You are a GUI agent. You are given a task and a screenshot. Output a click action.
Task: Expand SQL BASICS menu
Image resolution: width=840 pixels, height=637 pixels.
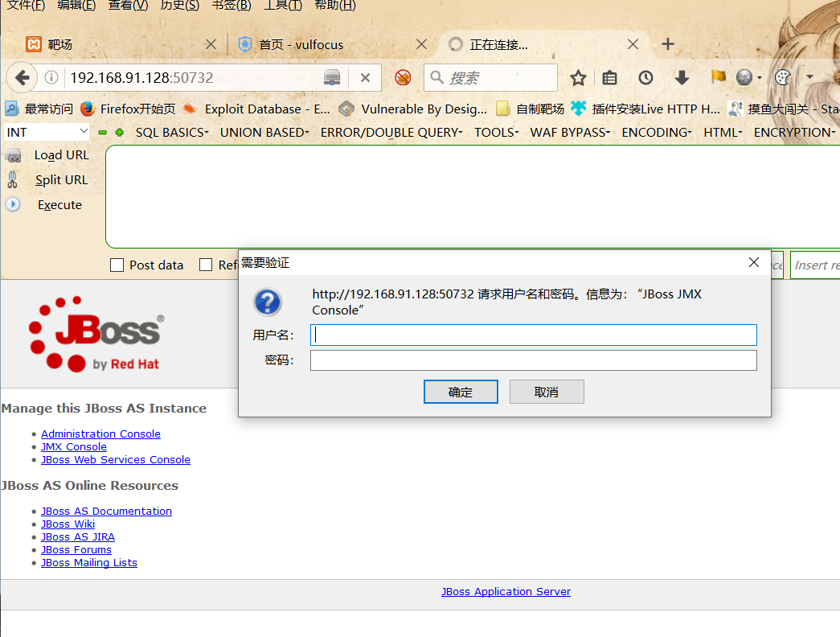(x=172, y=133)
